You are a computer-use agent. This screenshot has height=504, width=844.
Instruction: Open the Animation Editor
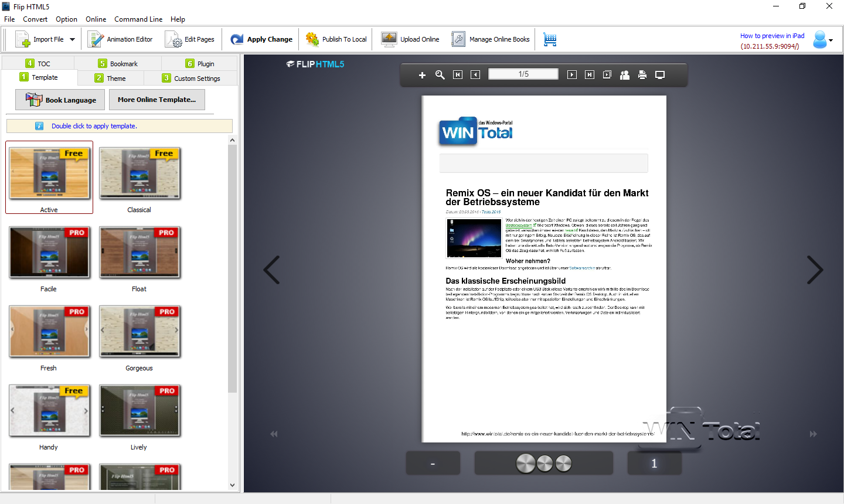(x=120, y=39)
